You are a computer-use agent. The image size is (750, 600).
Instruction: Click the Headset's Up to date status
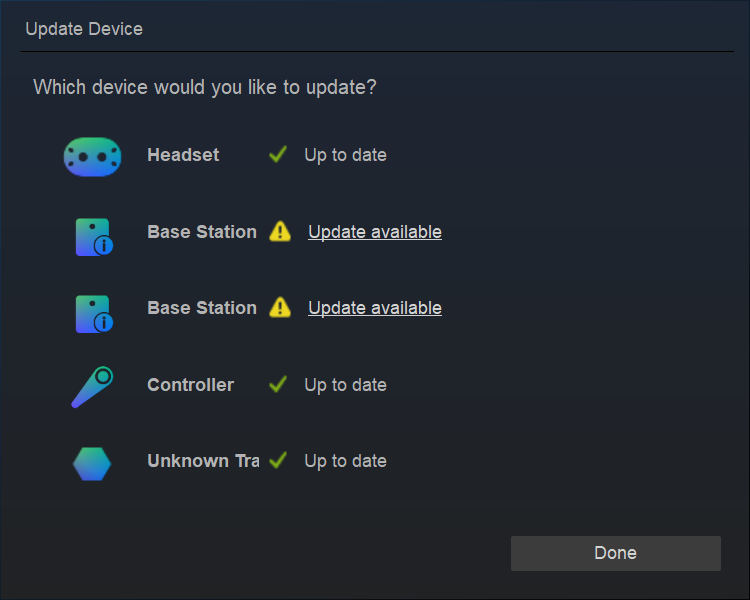[345, 155]
